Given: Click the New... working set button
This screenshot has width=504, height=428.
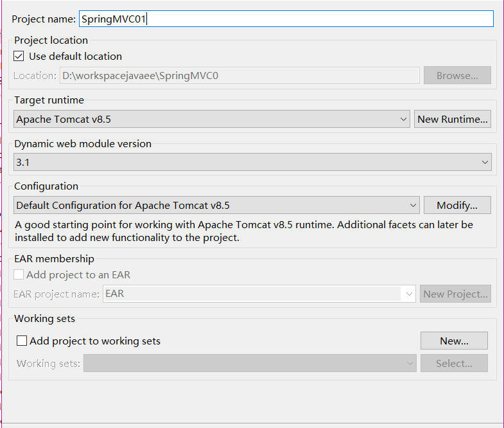Looking at the screenshot, I should pyautogui.click(x=454, y=341).
